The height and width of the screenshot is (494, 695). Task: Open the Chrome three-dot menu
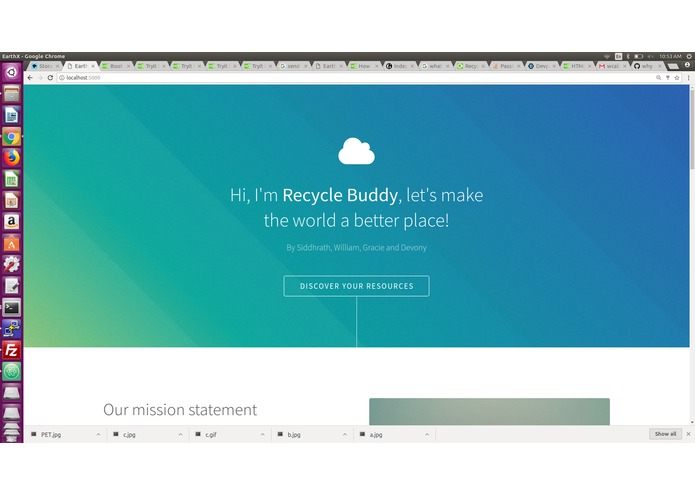tap(688, 78)
